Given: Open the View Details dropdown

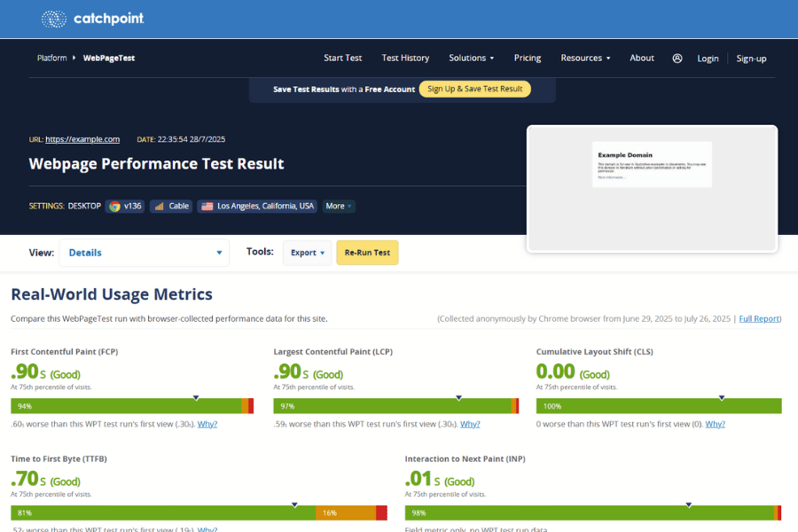Looking at the screenshot, I should (x=144, y=253).
